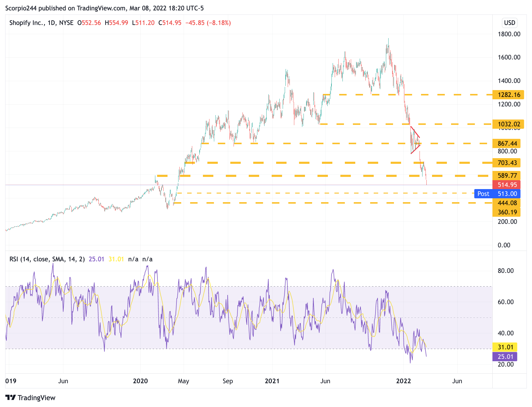
Task: Click the blue Post 513.00 label
Action: point(497,194)
